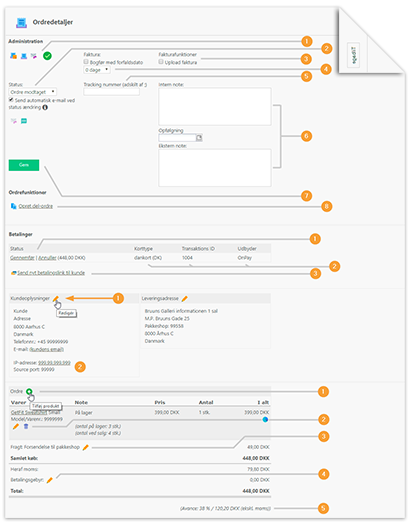Click the green checkmark icon under Administration
410x524 pixels.
47,56
